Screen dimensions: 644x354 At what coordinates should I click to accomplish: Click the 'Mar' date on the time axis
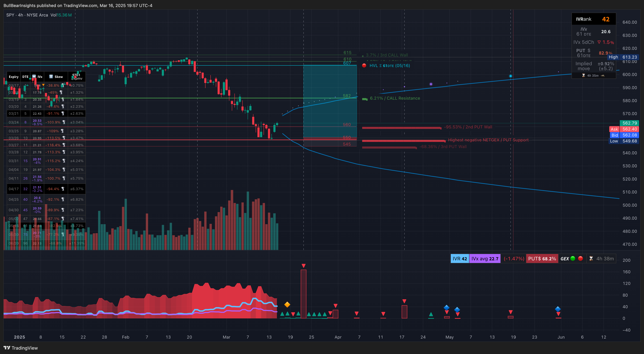227,337
